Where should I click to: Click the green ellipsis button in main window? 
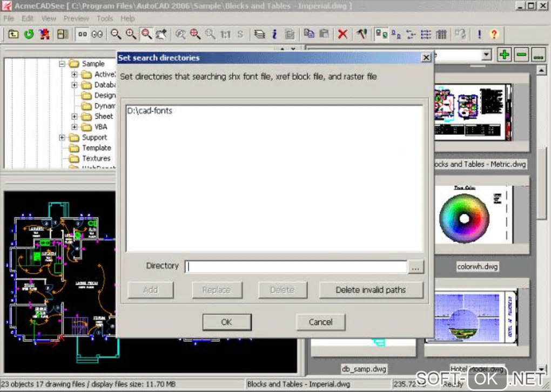pos(539,55)
